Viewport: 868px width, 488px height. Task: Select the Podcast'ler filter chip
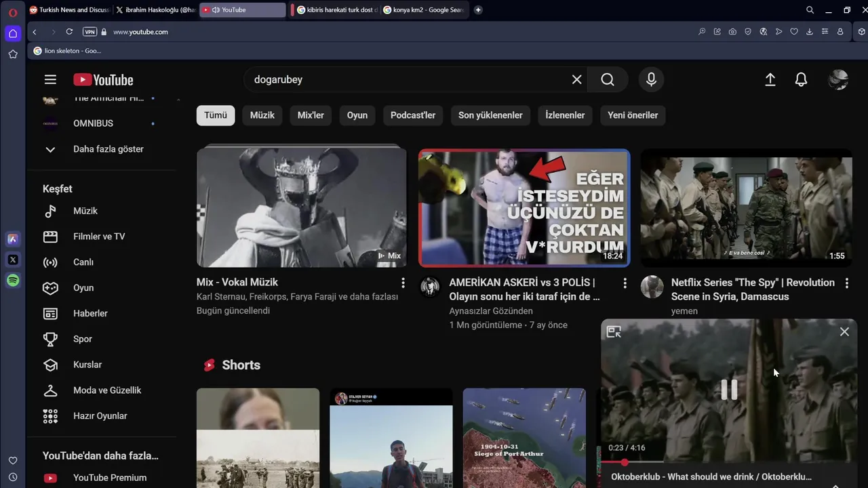[x=413, y=115]
